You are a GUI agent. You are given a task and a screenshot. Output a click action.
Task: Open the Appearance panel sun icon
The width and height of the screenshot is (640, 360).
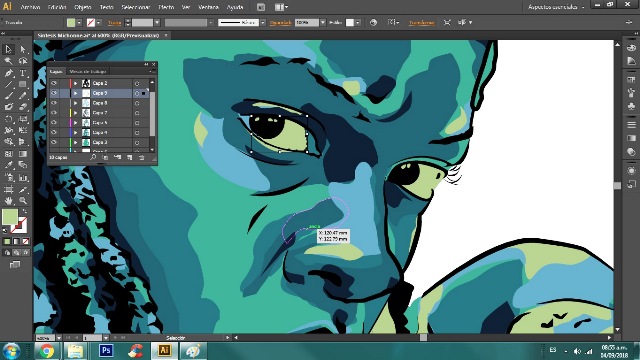(x=631, y=170)
